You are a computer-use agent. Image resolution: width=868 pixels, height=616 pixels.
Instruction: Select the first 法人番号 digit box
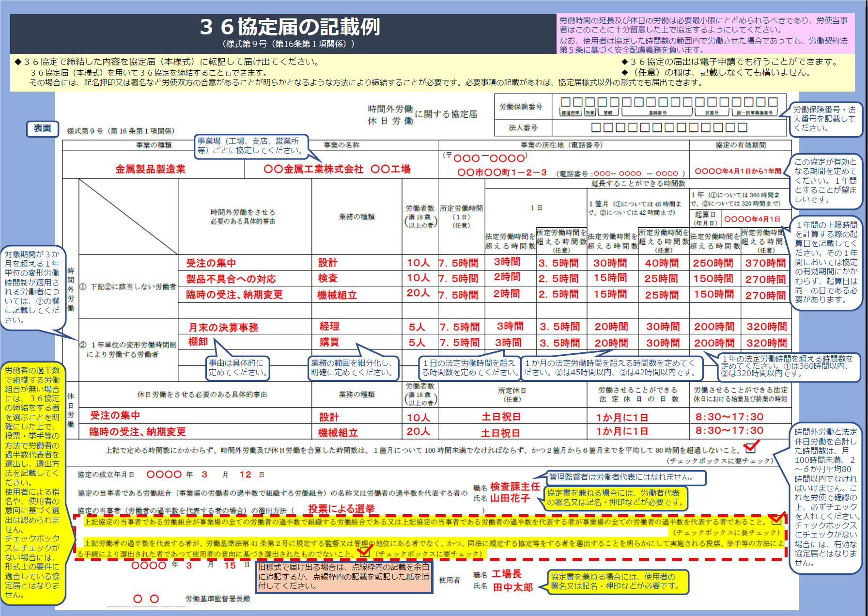tap(596, 127)
